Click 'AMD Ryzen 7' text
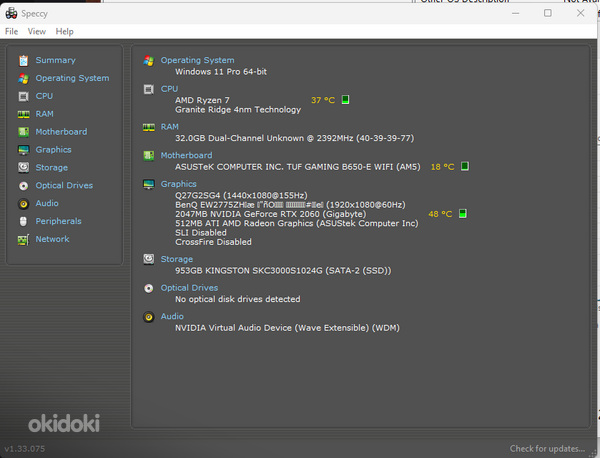Screen dimensions: 600x458 (202, 100)
